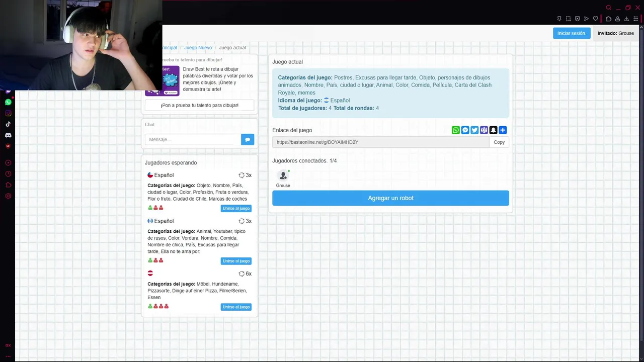Click the snapshot capture icon in toolbar
The height and width of the screenshot is (362, 644).
[568, 19]
